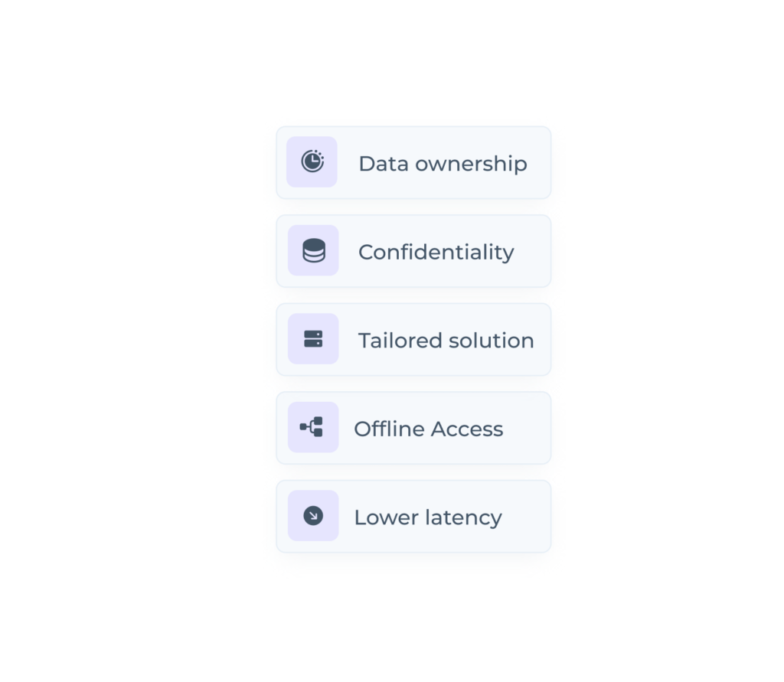Click the Offline Access text label

pos(428,429)
